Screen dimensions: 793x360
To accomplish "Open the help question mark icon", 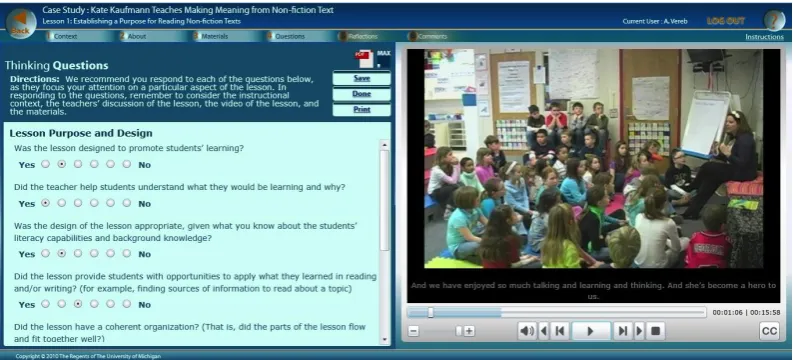I will [x=774, y=21].
